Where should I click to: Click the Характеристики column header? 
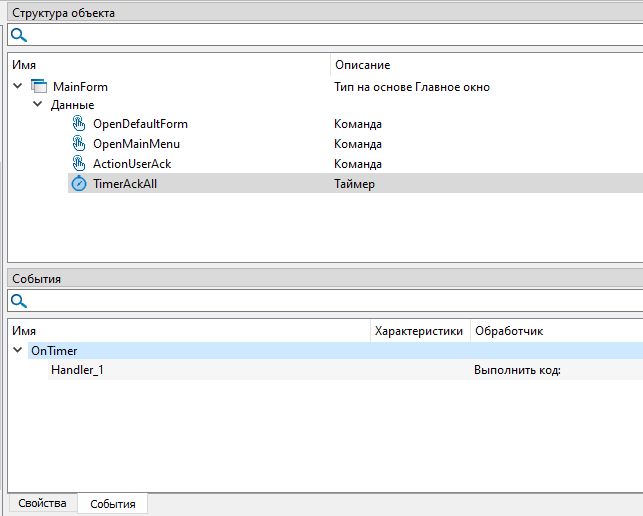pos(418,330)
